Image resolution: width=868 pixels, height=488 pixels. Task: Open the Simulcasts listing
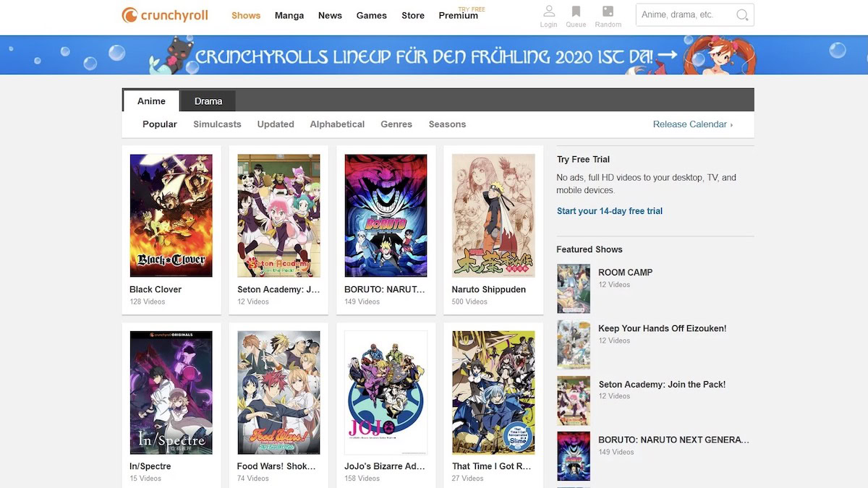217,124
